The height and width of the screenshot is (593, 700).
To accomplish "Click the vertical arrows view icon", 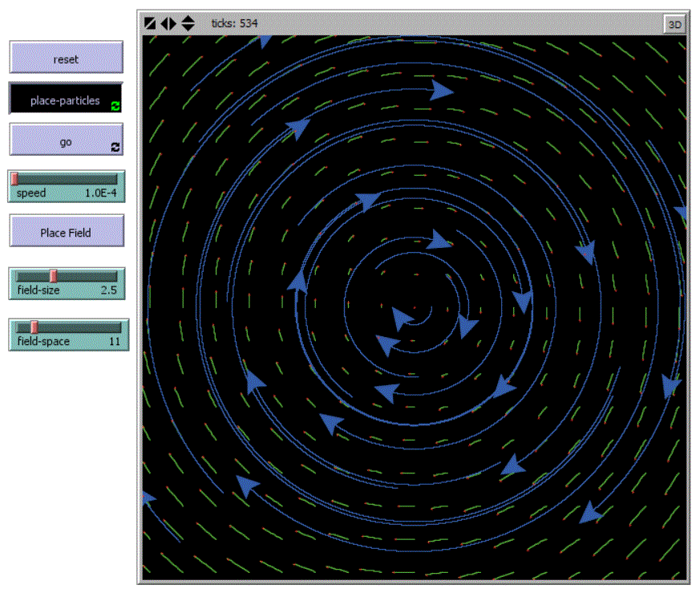I will click(188, 23).
